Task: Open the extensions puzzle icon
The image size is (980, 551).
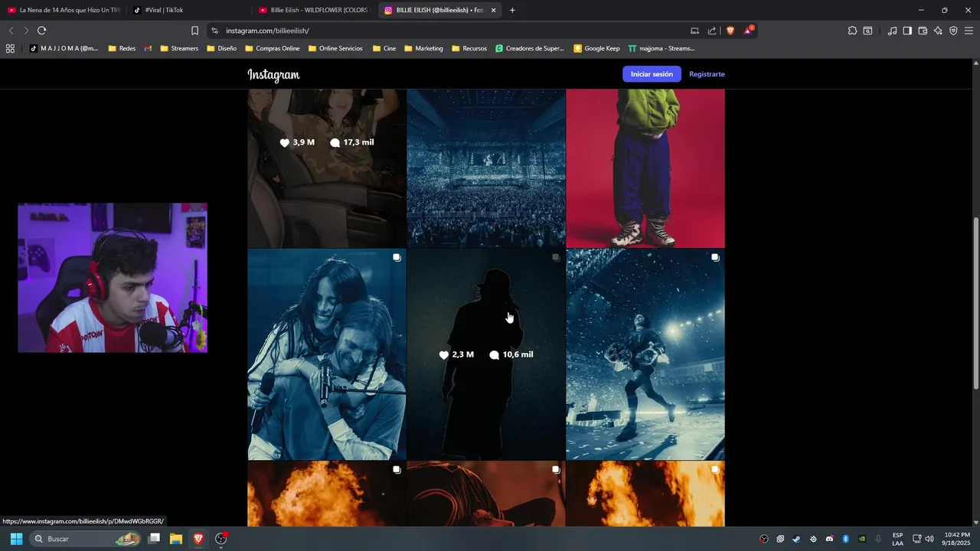Action: [852, 31]
